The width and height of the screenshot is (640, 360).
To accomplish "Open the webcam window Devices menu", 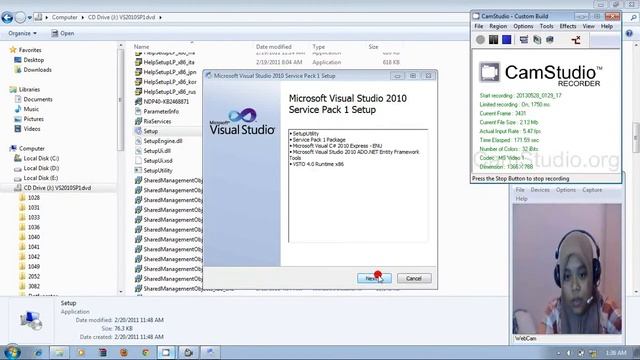I will 540,190.
